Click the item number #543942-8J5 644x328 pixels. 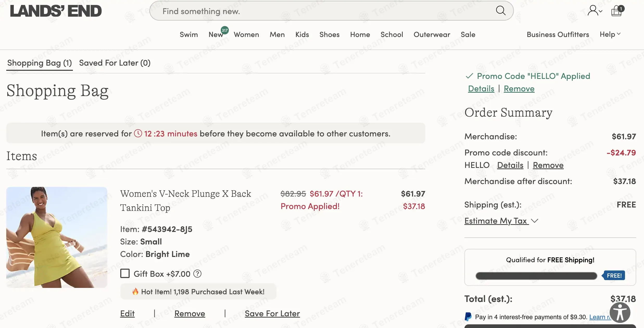167,229
